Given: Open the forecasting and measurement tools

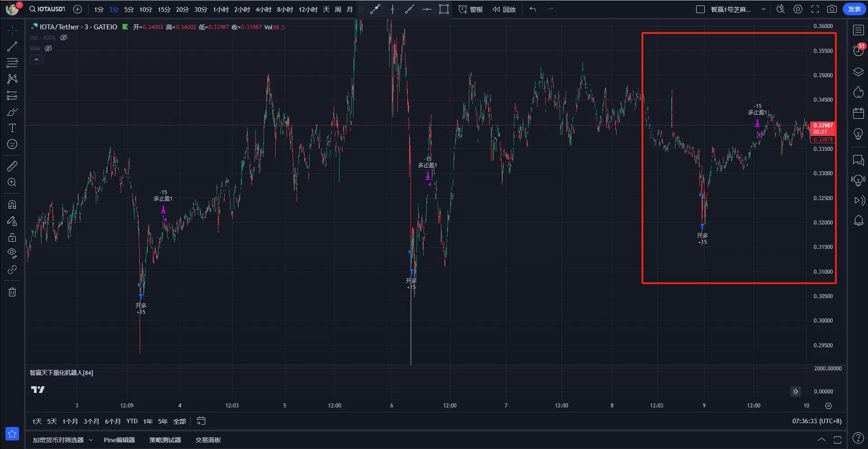Looking at the screenshot, I should [12, 95].
